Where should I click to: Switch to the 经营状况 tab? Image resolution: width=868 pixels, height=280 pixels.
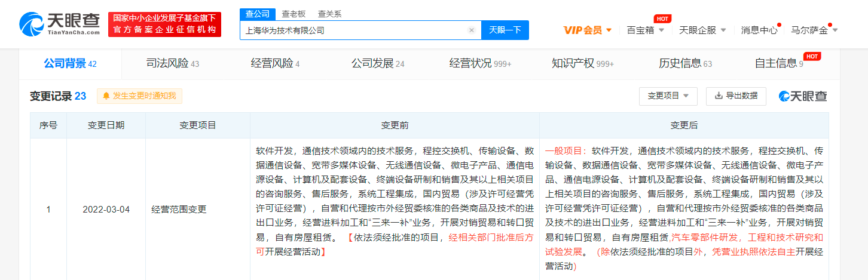pyautogui.click(x=480, y=63)
